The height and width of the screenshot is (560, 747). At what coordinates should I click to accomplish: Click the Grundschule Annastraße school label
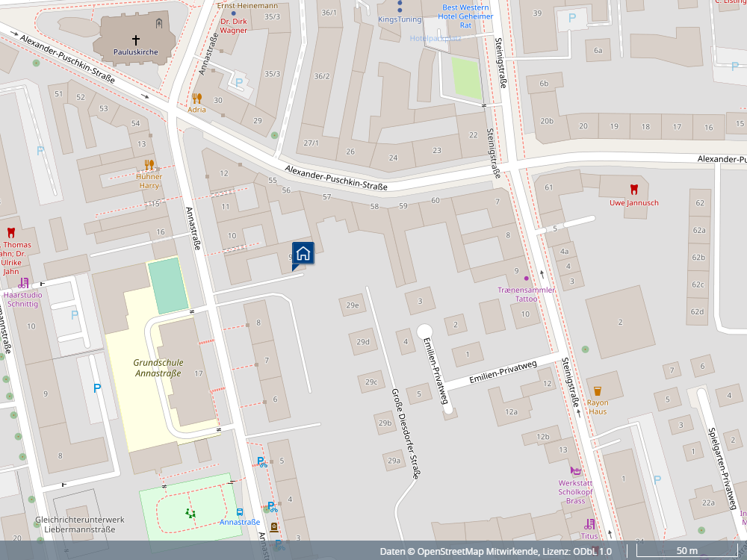(x=158, y=367)
